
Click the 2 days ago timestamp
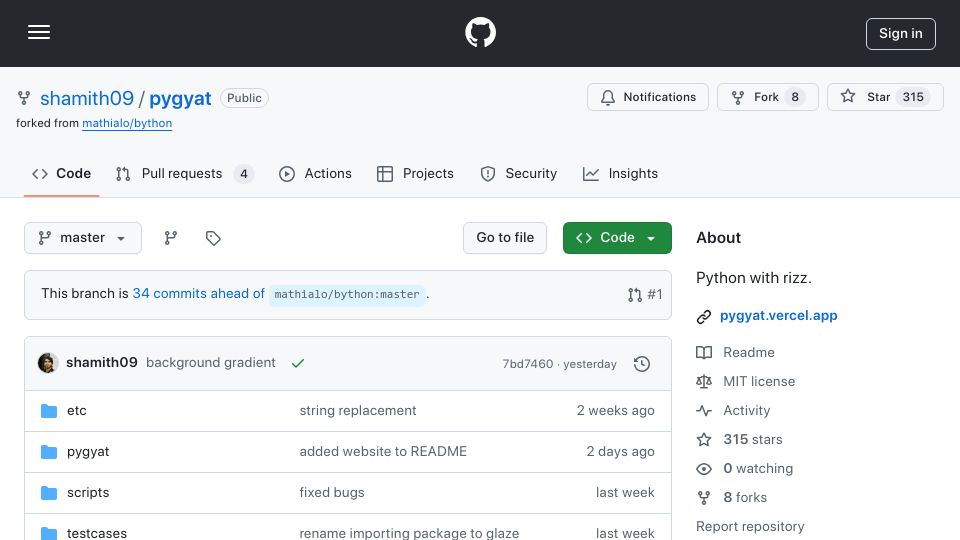(620, 451)
